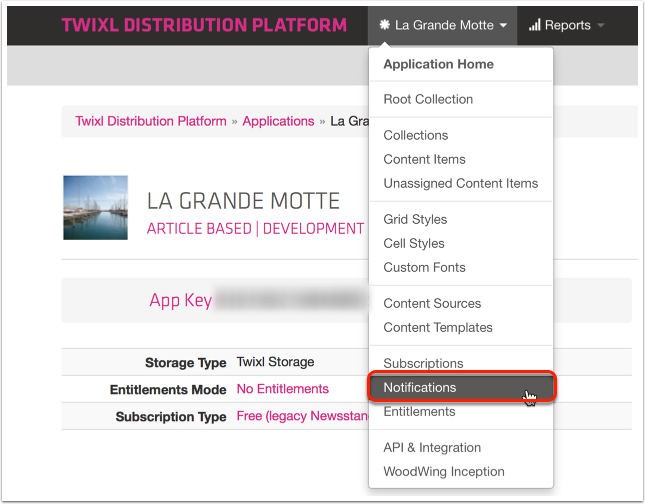Open the Collections menu item
645x504 pixels.
click(415, 135)
